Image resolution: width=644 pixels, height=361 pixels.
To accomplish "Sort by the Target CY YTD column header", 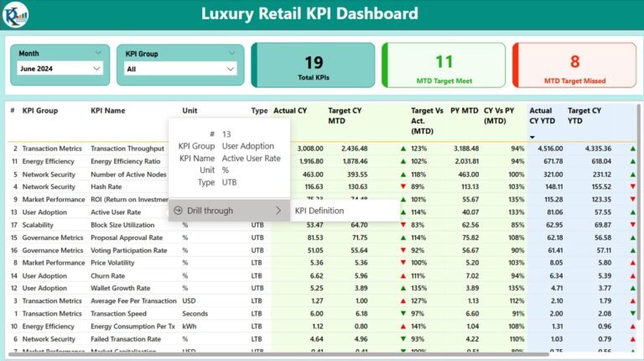I will pyautogui.click(x=584, y=116).
